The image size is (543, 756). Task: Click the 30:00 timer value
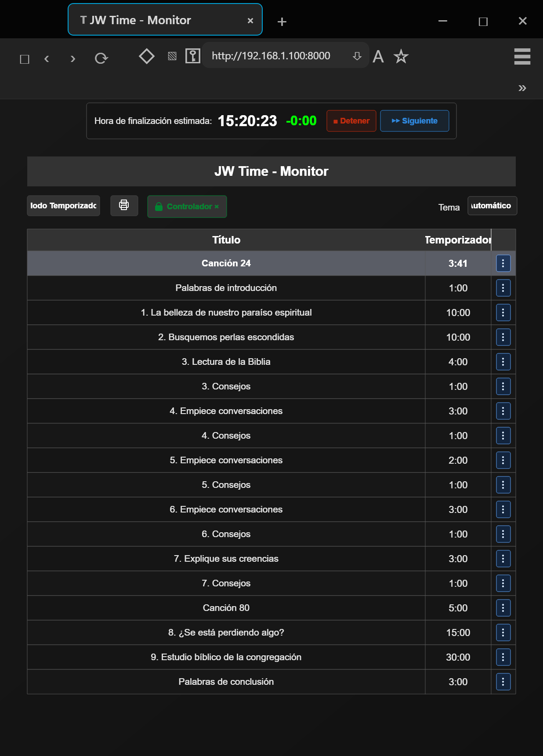pyautogui.click(x=458, y=657)
